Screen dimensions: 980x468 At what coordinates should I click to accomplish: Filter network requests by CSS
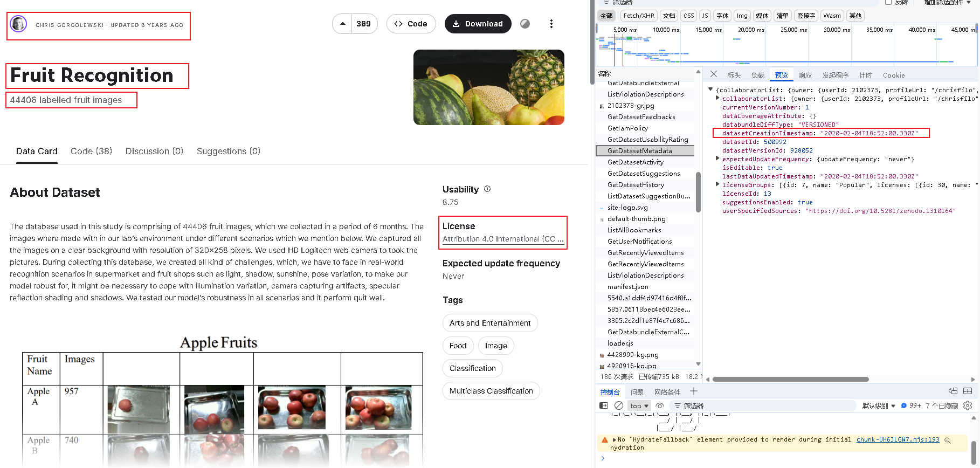point(689,16)
